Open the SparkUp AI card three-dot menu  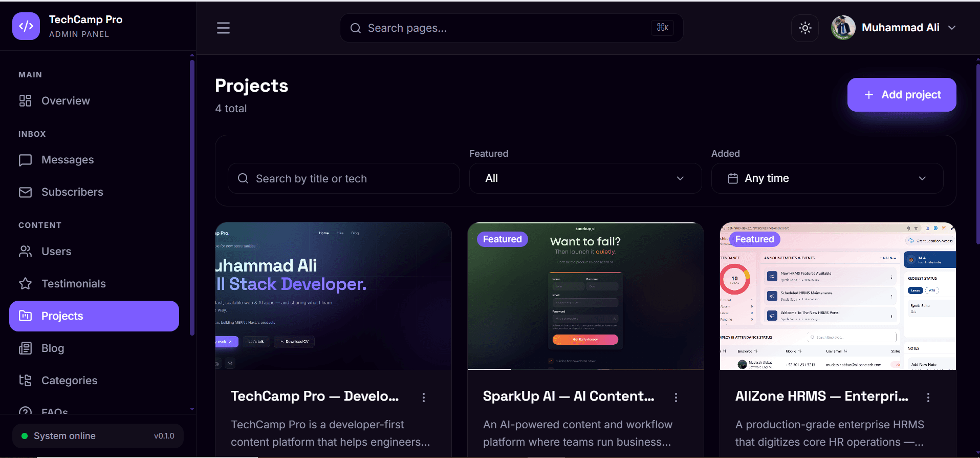coord(676,398)
